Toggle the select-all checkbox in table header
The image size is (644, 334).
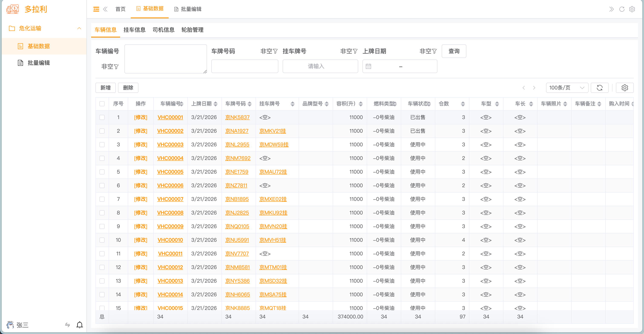pyautogui.click(x=102, y=104)
